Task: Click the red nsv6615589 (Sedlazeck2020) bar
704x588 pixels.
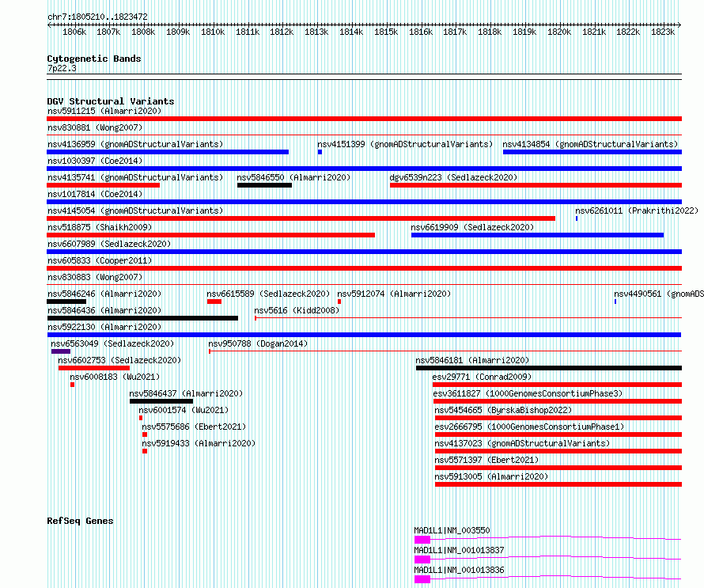Action: click(214, 302)
